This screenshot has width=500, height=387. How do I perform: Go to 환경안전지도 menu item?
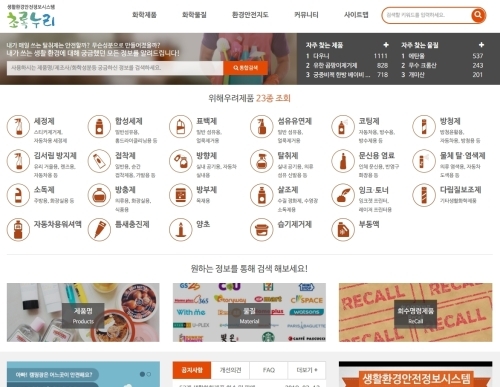[250, 15]
